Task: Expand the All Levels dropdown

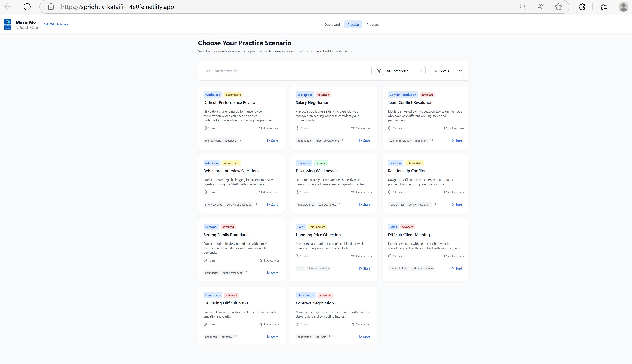Action: 447,71
